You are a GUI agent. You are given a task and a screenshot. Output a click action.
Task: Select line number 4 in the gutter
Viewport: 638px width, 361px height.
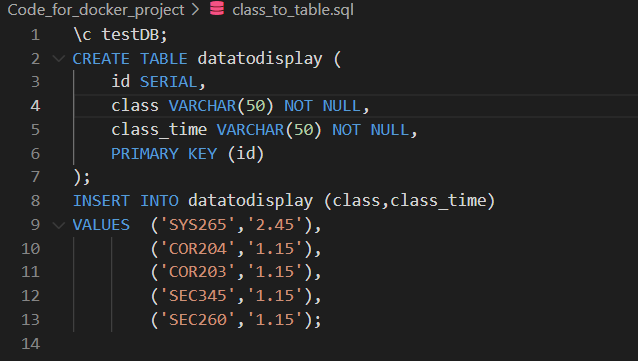(x=35, y=106)
